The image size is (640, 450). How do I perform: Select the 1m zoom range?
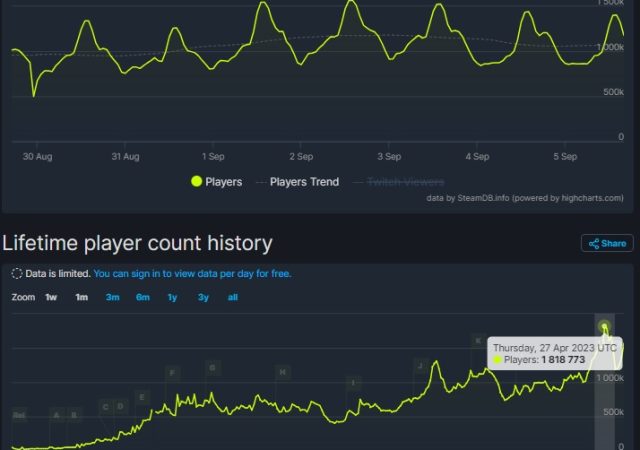pyautogui.click(x=81, y=297)
